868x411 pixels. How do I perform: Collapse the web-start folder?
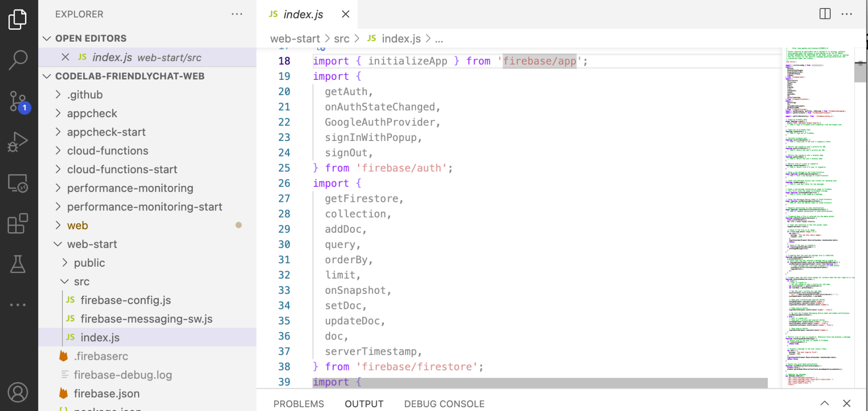tap(92, 244)
